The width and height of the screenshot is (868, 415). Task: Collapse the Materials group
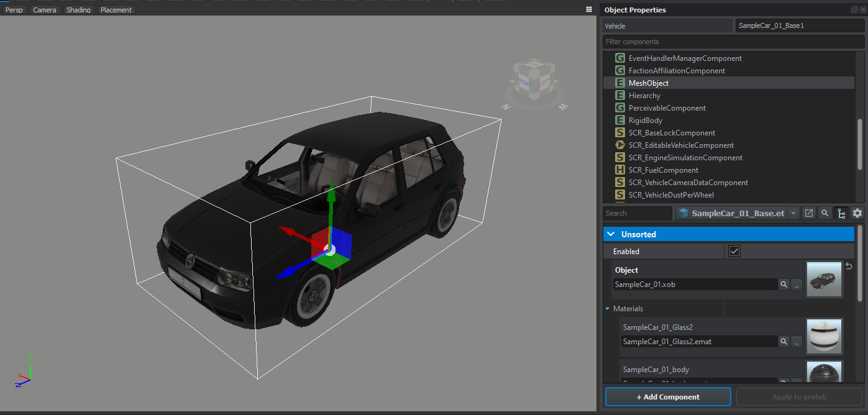pyautogui.click(x=608, y=309)
